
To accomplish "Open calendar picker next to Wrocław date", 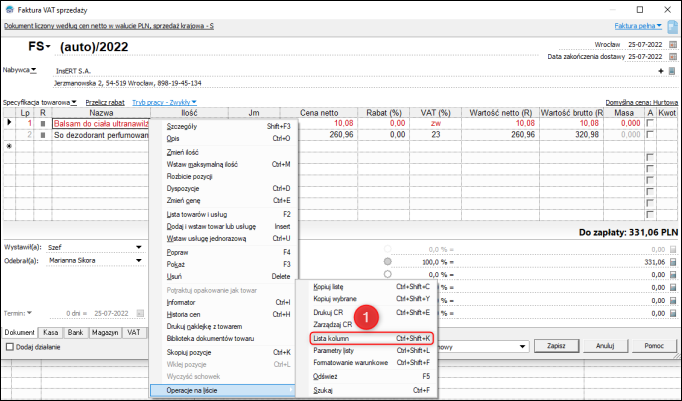I will point(673,46).
